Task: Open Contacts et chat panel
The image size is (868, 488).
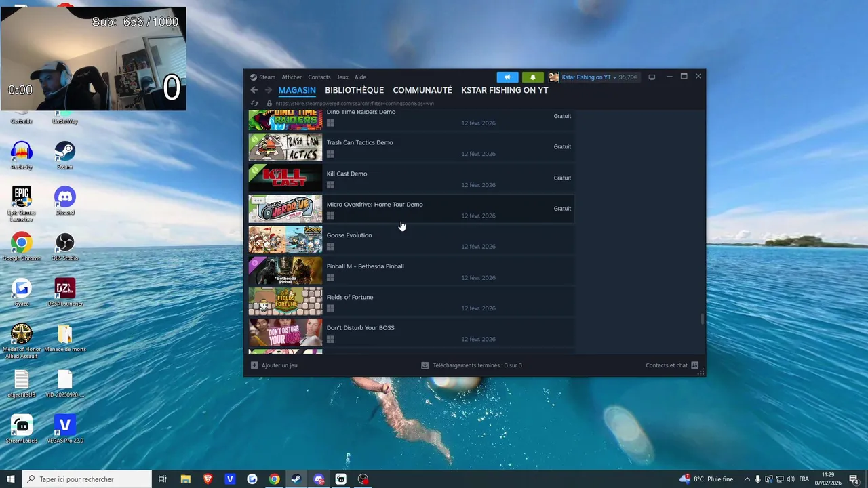Action: pos(672,365)
